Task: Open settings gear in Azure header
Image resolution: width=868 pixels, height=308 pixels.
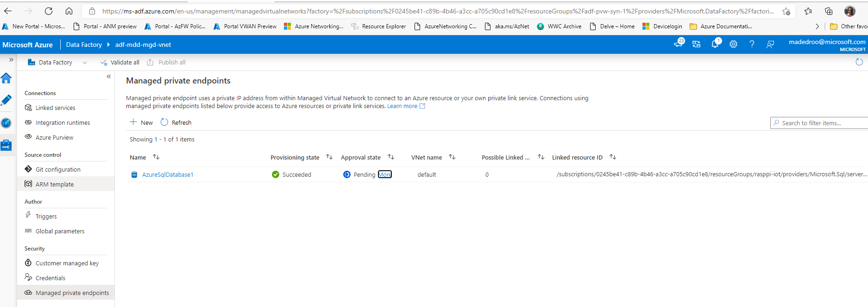Action: point(733,45)
